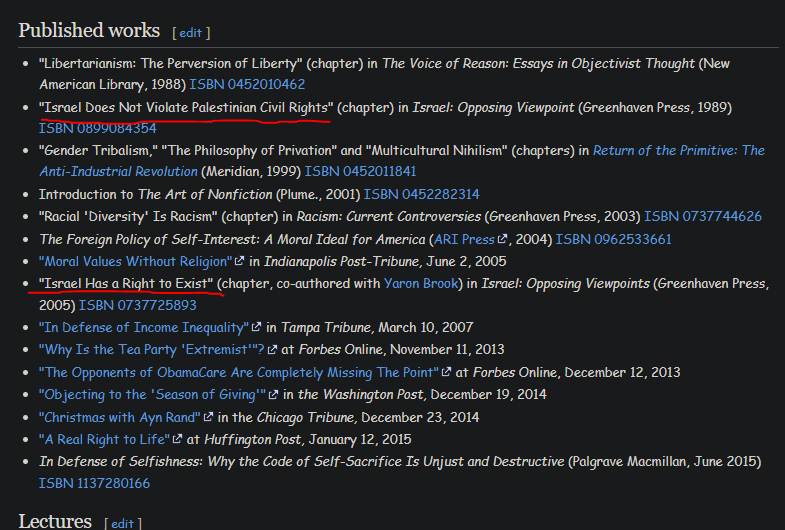785x530 pixels.
Task: Open ISBN 0899084354 link
Action: 98,128
